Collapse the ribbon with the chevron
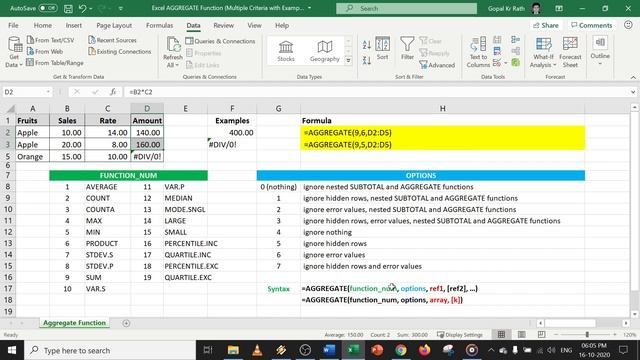The height and width of the screenshot is (360, 640). (x=633, y=77)
